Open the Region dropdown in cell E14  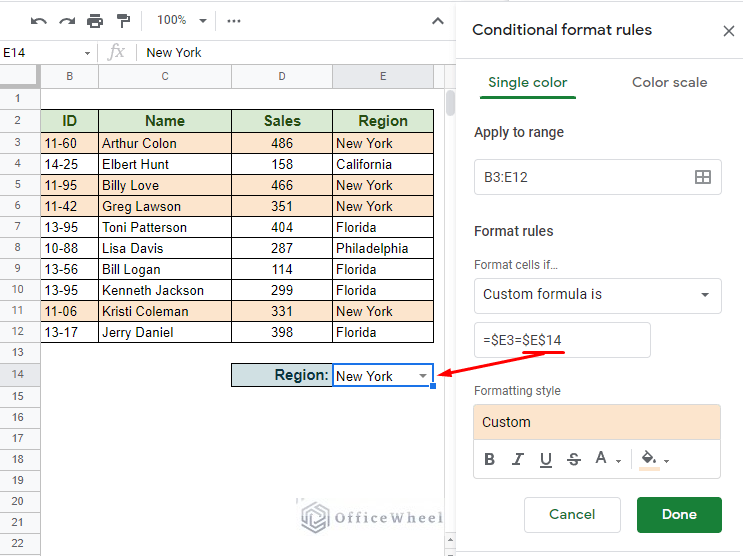(423, 376)
